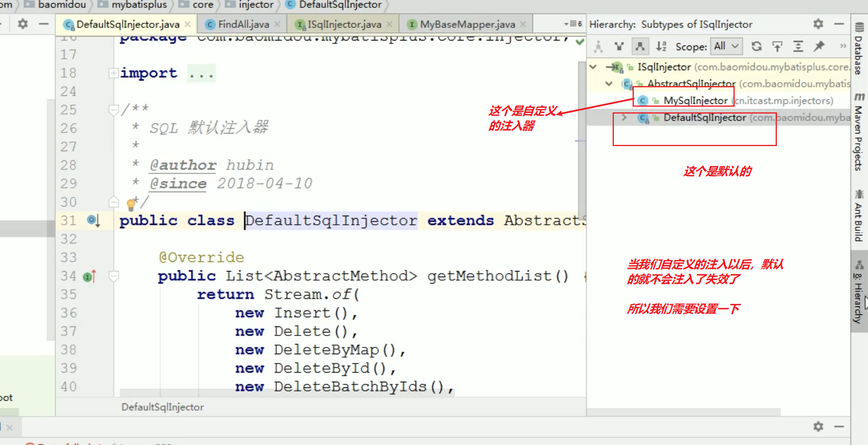Open bottom tool window settings gear

pyautogui.click(x=818, y=426)
